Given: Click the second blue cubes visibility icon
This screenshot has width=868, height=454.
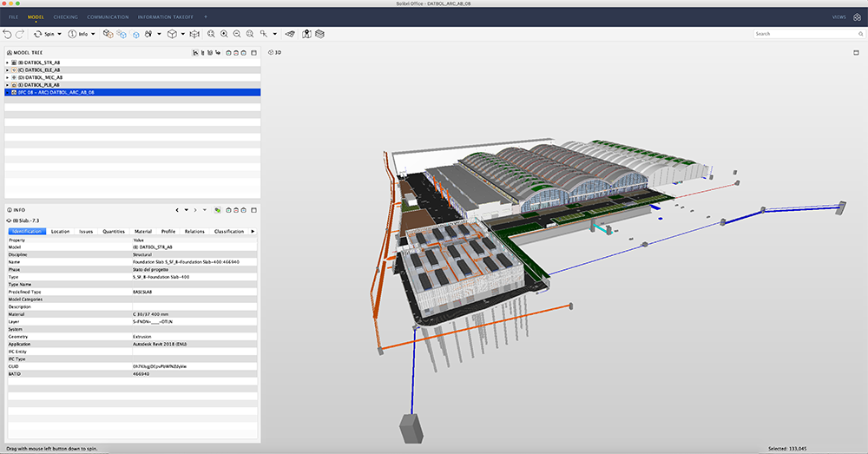Looking at the screenshot, I should pyautogui.click(x=122, y=34).
